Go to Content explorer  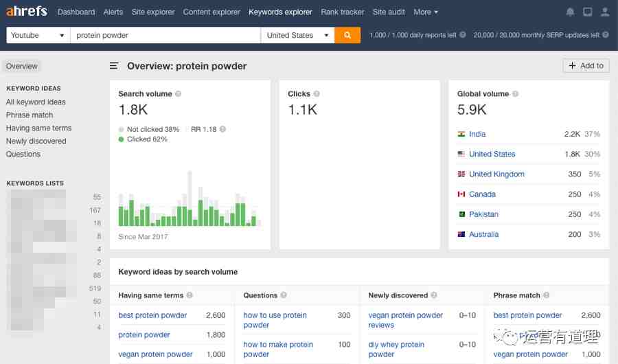click(x=211, y=12)
